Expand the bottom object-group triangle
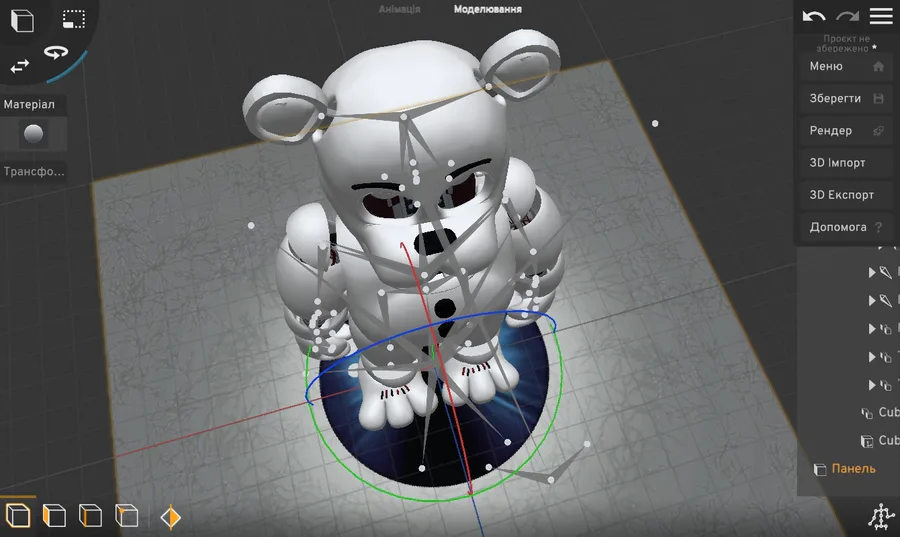The height and width of the screenshot is (537, 900). (x=872, y=385)
